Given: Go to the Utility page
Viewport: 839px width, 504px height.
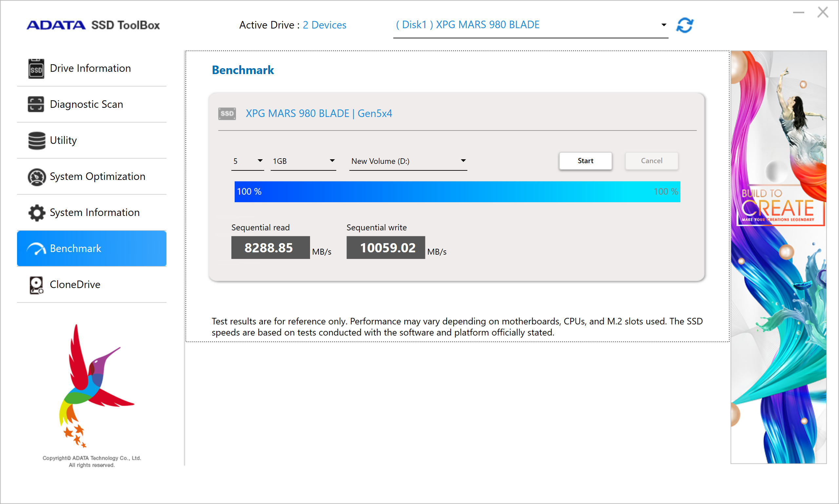Looking at the screenshot, I should point(92,140).
